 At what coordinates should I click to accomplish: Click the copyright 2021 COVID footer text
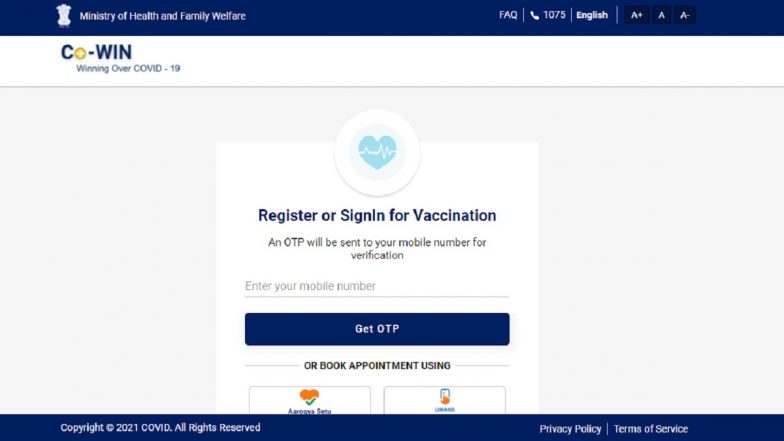(160, 428)
